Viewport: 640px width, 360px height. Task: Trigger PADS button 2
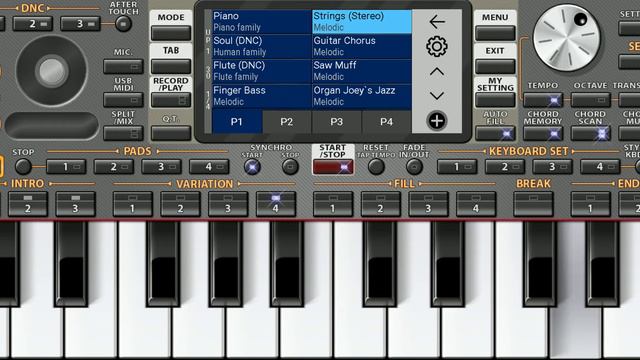point(114,167)
